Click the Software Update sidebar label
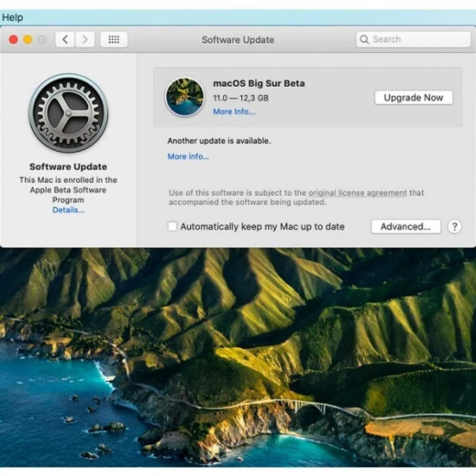476x476 pixels. pos(68,167)
